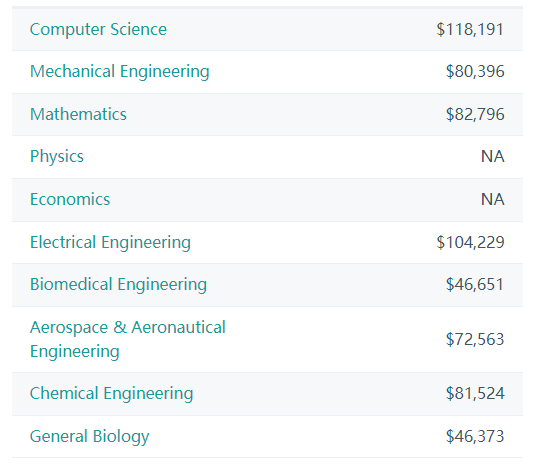535x464 pixels.
Task: Click the NA value for Physics
Action: (x=492, y=157)
